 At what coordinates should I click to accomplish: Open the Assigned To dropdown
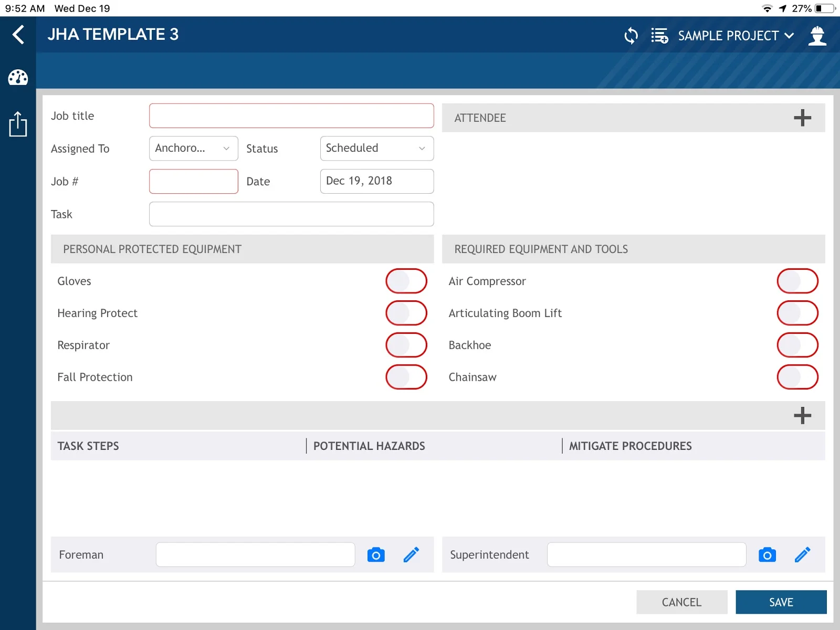[x=194, y=149]
